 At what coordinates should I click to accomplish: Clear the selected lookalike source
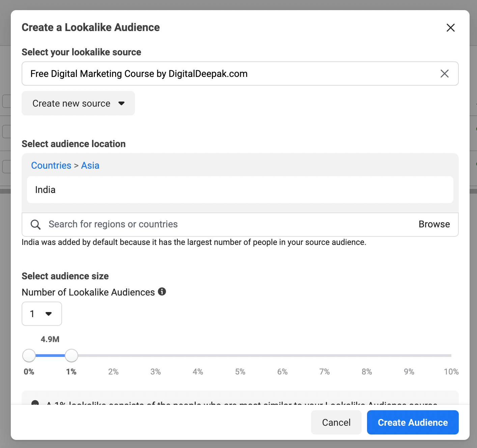coord(445,74)
